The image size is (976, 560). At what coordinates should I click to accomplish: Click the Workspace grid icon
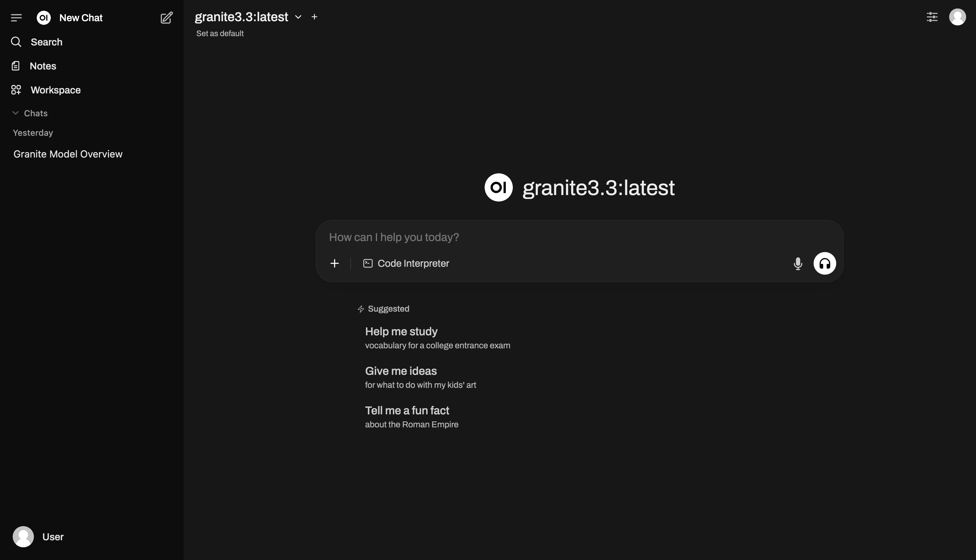(x=16, y=90)
